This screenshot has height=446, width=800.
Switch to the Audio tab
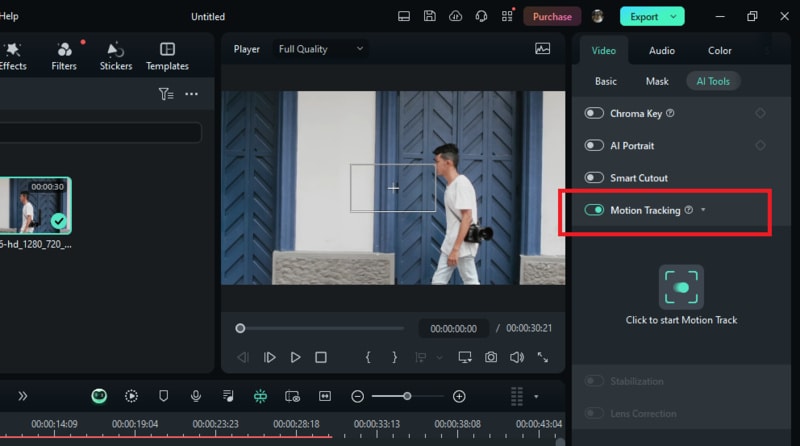click(x=662, y=51)
